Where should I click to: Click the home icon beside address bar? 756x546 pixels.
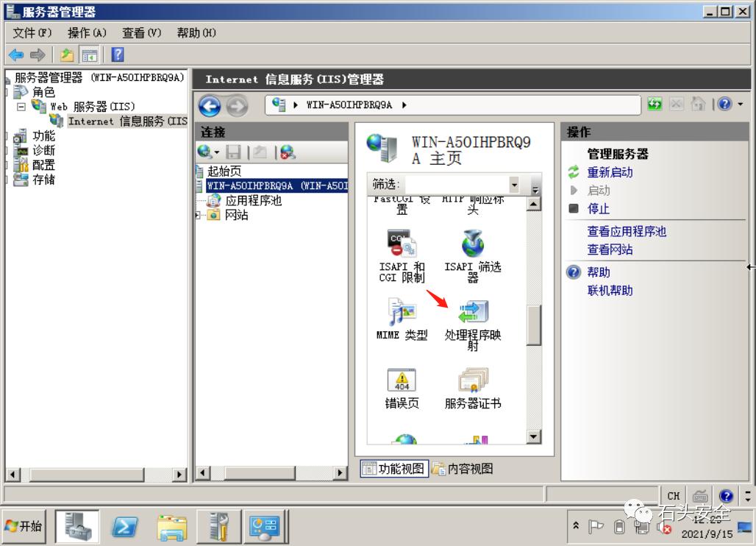698,104
